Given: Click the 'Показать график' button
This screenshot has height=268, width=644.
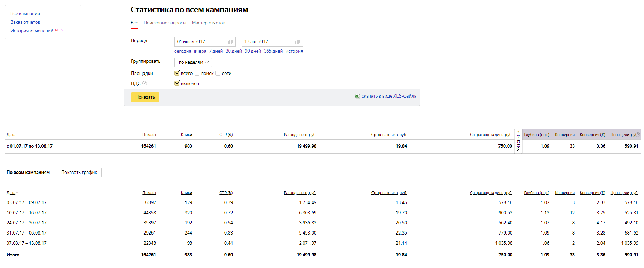Looking at the screenshot, I should 79,173.
